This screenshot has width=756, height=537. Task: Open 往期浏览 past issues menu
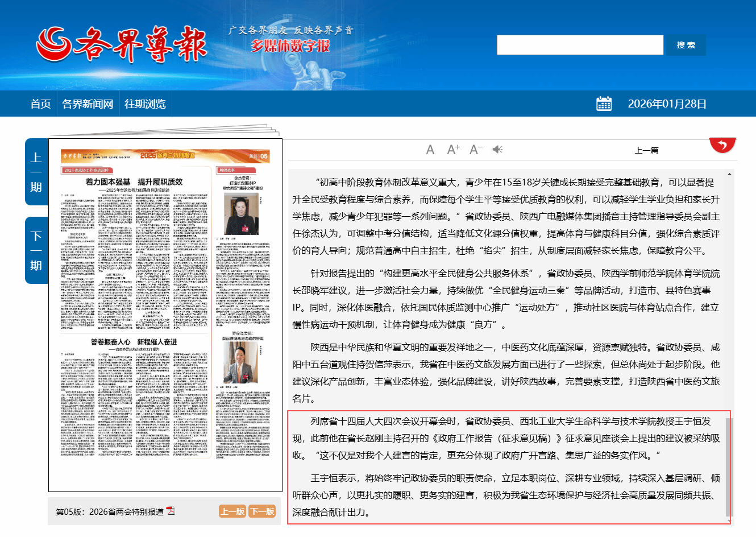145,104
